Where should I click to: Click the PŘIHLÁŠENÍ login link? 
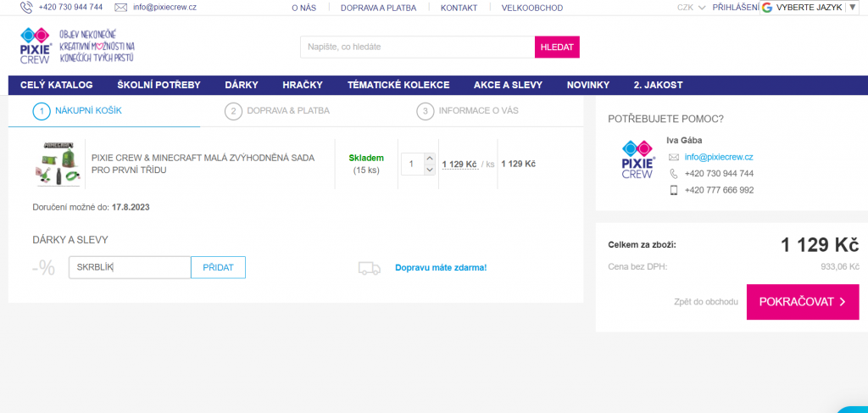(735, 7)
